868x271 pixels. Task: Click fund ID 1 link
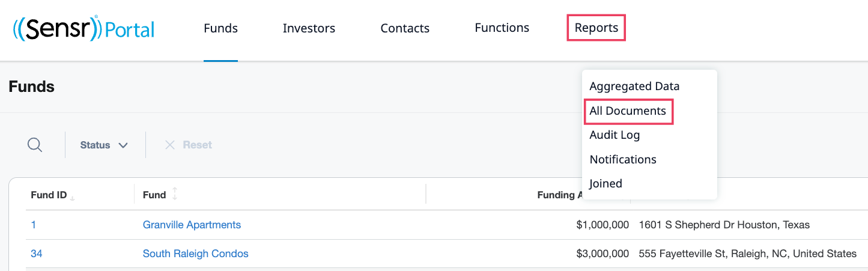click(34, 225)
